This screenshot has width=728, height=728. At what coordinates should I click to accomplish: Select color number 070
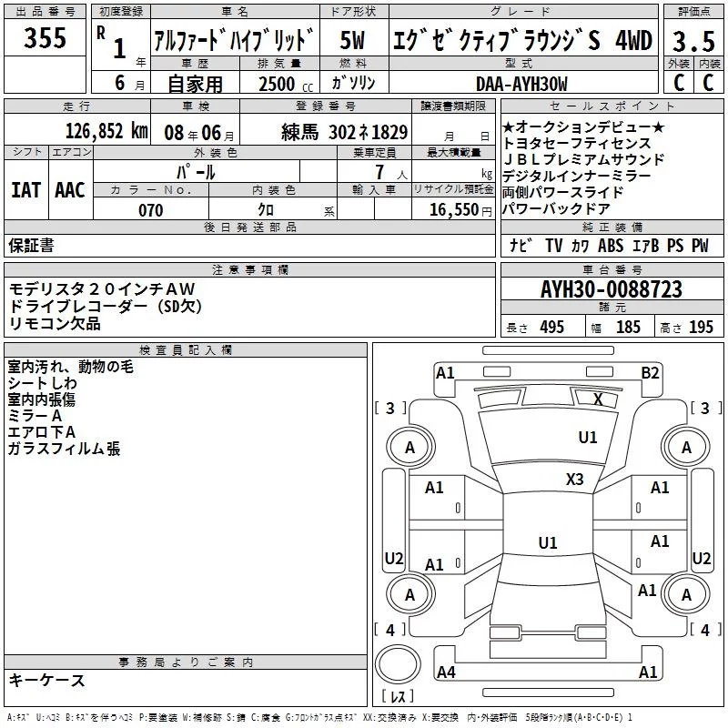coord(151,210)
